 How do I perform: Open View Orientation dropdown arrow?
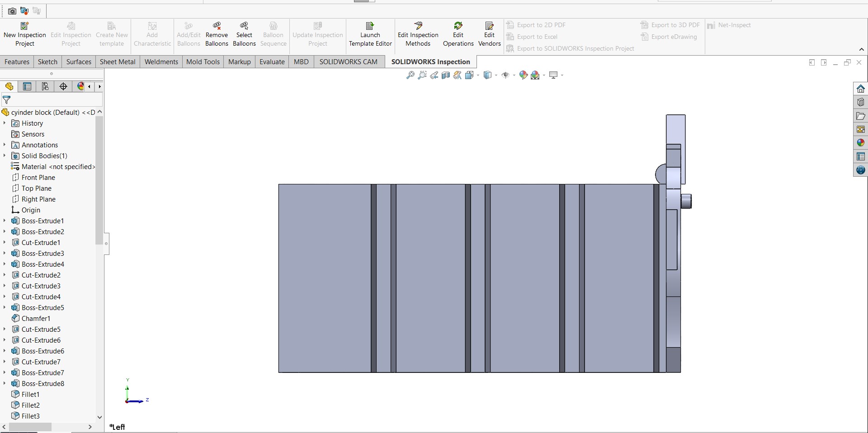(x=478, y=75)
